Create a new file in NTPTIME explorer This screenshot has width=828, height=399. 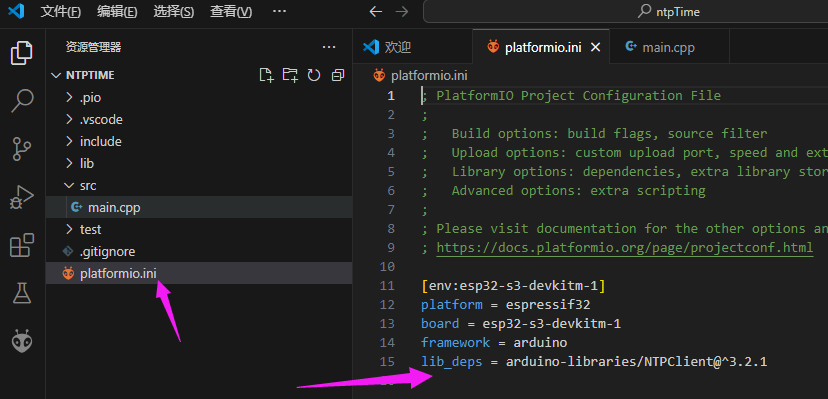(267, 75)
